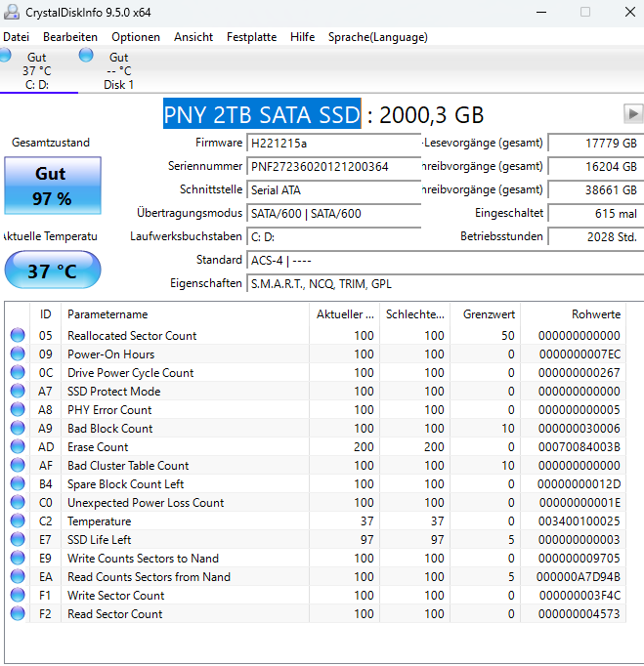Select the SSD Life Left parameter name
The width and height of the screenshot is (644, 666).
(x=99, y=539)
